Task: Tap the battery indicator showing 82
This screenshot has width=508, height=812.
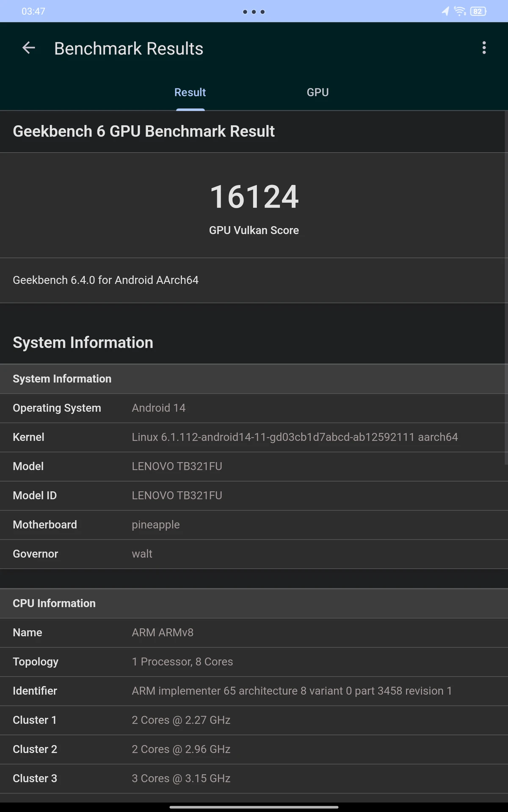Action: pyautogui.click(x=478, y=11)
